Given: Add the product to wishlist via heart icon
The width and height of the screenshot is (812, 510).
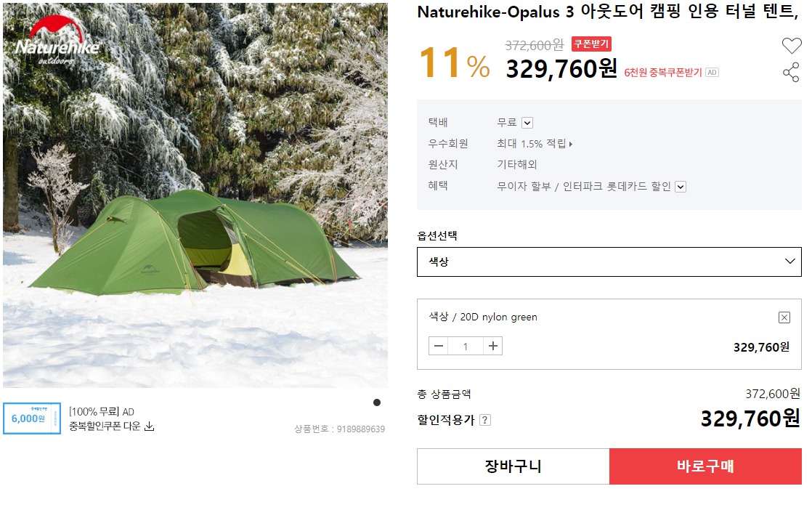Looking at the screenshot, I should click(792, 45).
